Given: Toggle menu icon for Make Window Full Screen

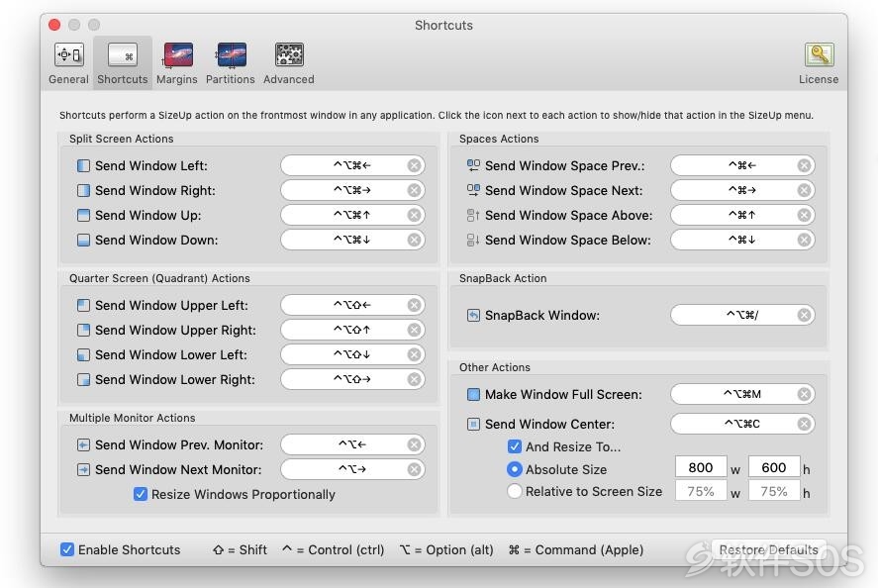Looking at the screenshot, I should point(473,394).
